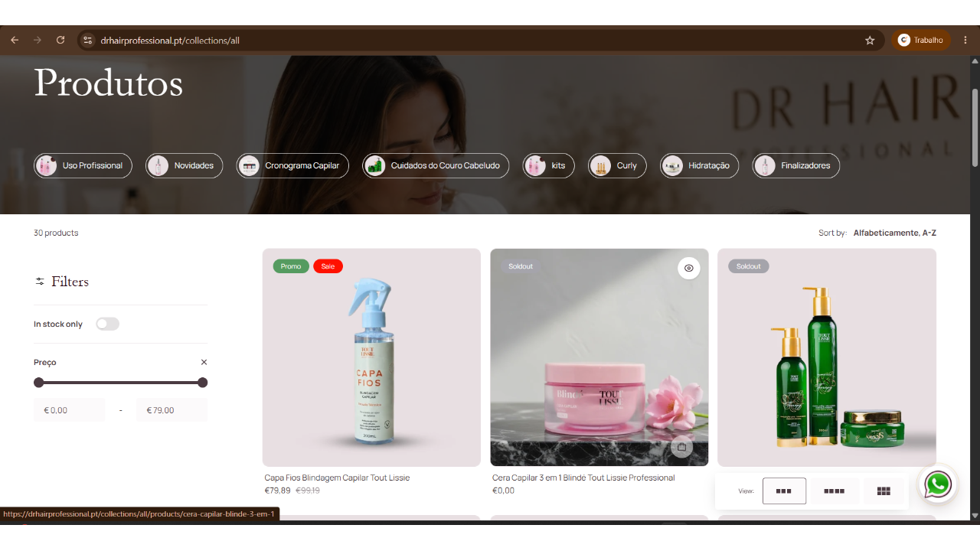Open WhatsApp chat button

(x=938, y=484)
